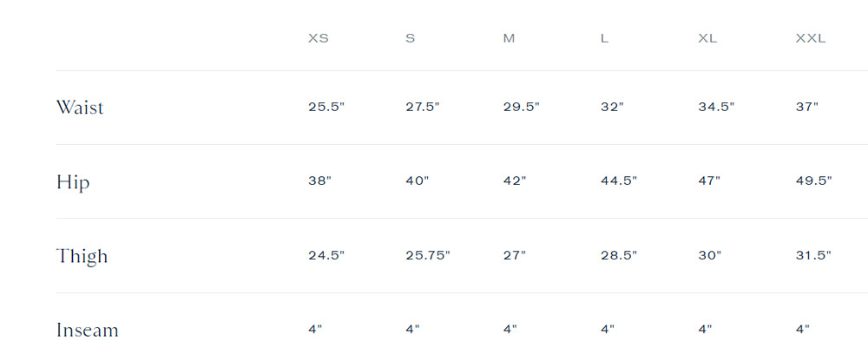Select the Inseam row label
Viewport: 868px width, 361px height.
coord(88,330)
